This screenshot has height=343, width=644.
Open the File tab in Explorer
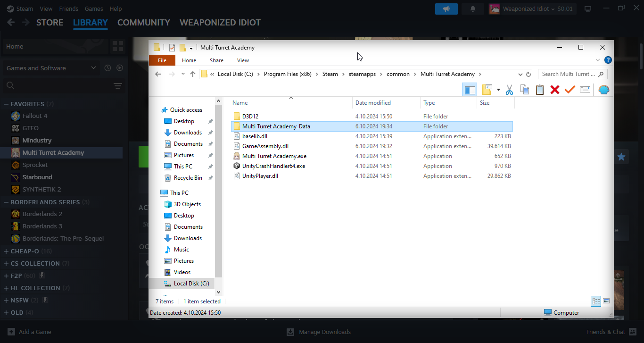(x=162, y=60)
